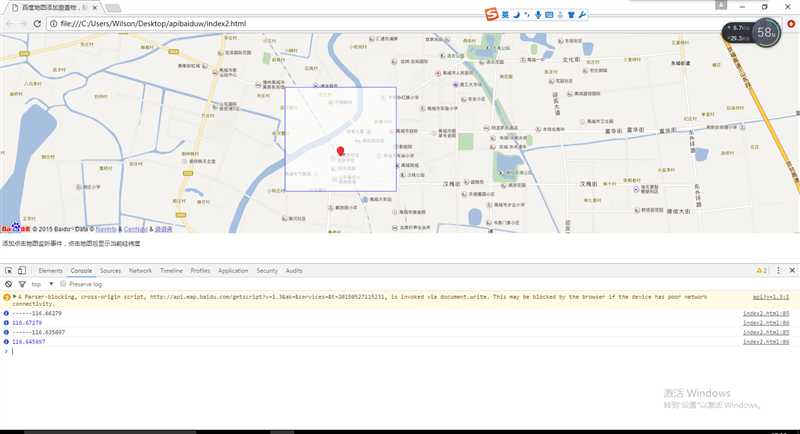Switch to the Application tab
The image size is (800, 434).
pos(233,270)
